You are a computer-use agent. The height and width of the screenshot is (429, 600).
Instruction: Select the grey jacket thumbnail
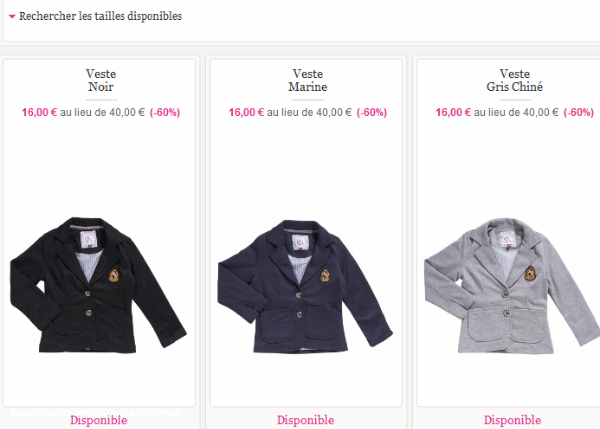point(512,285)
